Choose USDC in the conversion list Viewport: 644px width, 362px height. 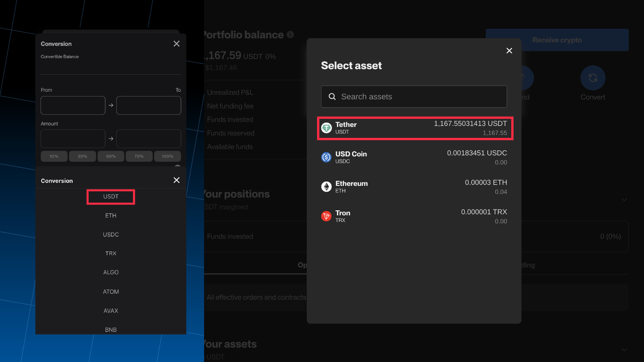[111, 235]
